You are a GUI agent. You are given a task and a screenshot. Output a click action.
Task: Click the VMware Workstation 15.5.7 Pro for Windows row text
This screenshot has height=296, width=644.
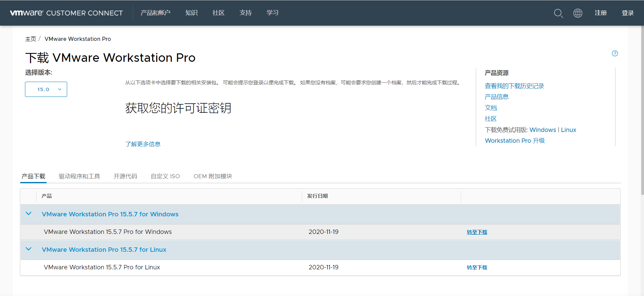click(108, 232)
